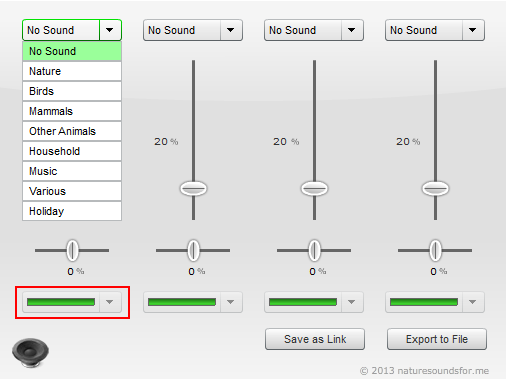Viewport: 506px width, 379px height.
Task: Click Export to File button
Action: pyautogui.click(x=437, y=339)
